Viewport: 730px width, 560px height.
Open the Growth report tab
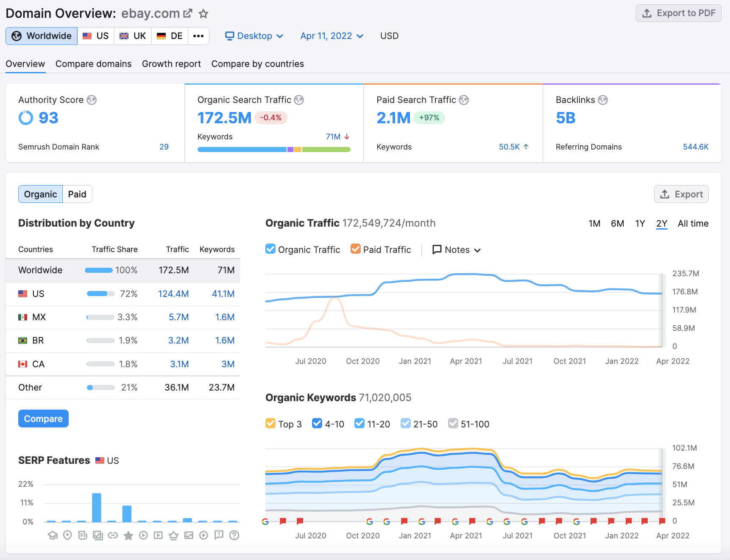171,64
